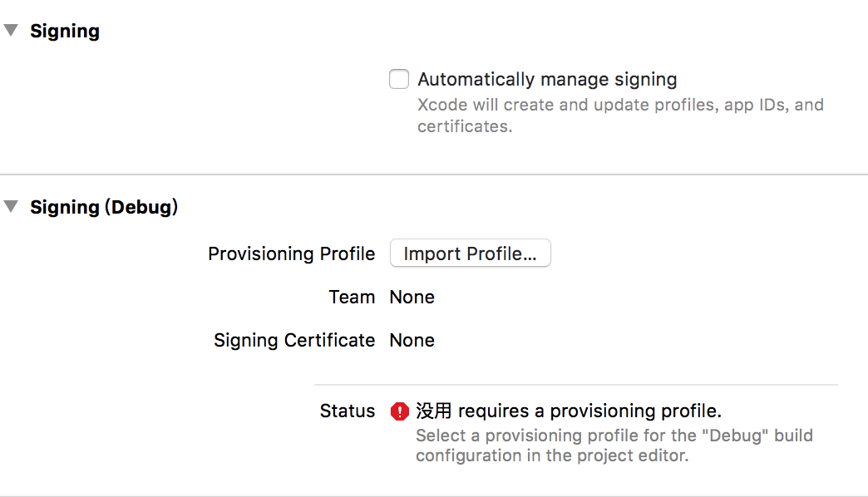
Task: Click the Provisioning Profile label
Action: point(291,253)
